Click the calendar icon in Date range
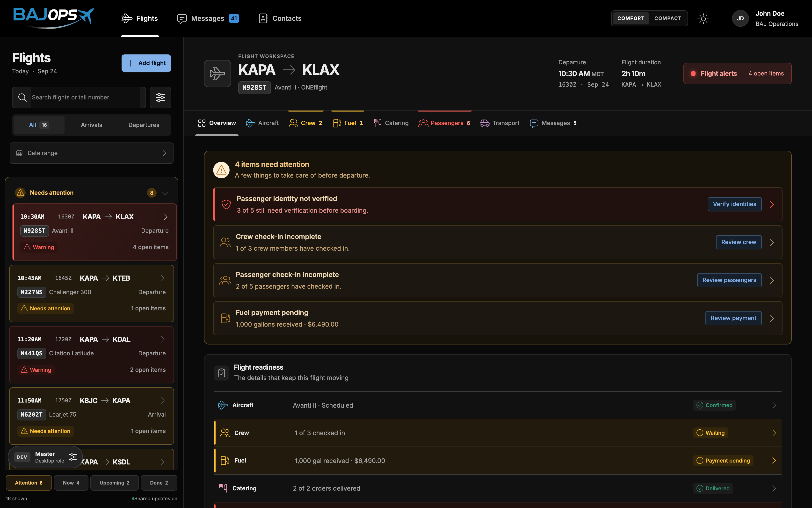Viewport: 812px width, 508px height. [20, 153]
